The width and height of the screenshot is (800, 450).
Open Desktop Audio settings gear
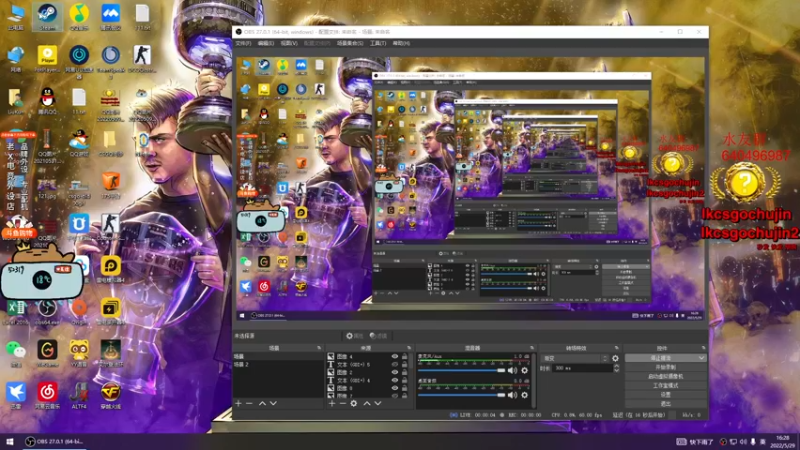coord(524,395)
